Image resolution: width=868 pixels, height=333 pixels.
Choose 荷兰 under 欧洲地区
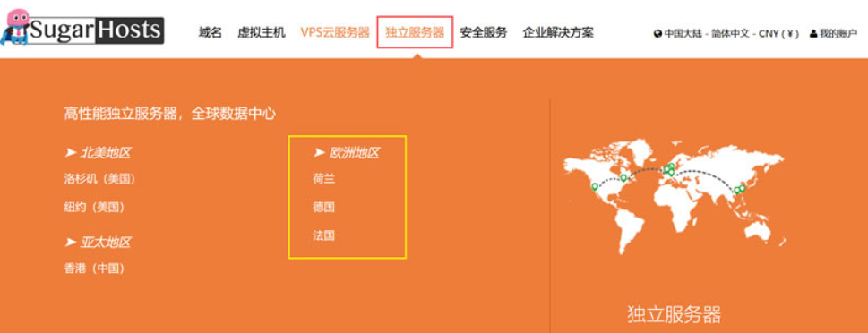[x=324, y=179]
